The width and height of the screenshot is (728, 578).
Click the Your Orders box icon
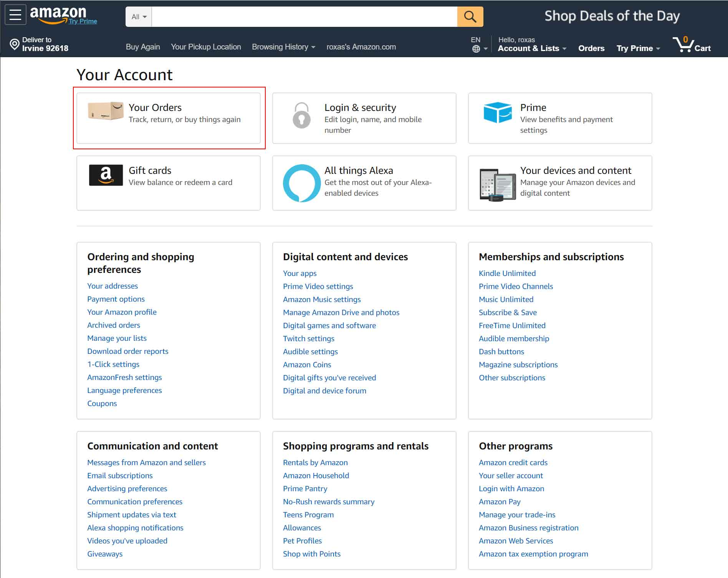tap(106, 111)
